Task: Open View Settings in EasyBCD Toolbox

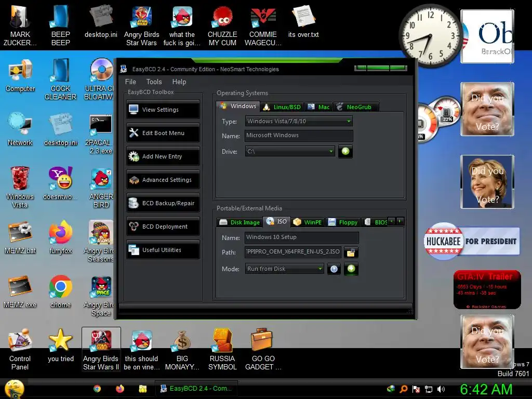Action: [x=163, y=109]
